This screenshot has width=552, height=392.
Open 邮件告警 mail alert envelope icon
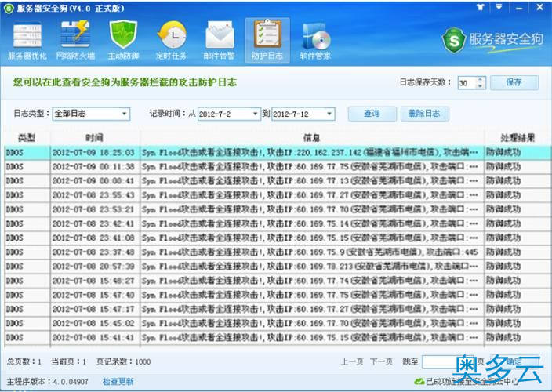tap(220, 41)
